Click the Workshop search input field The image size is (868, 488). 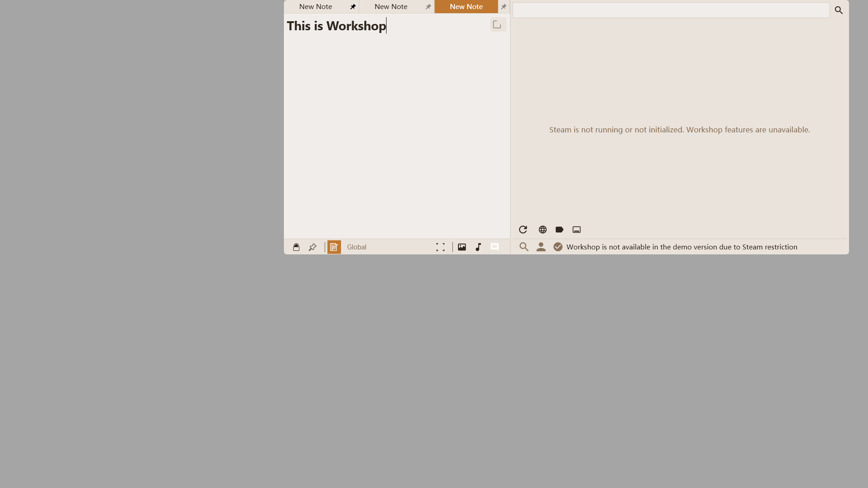671,10
